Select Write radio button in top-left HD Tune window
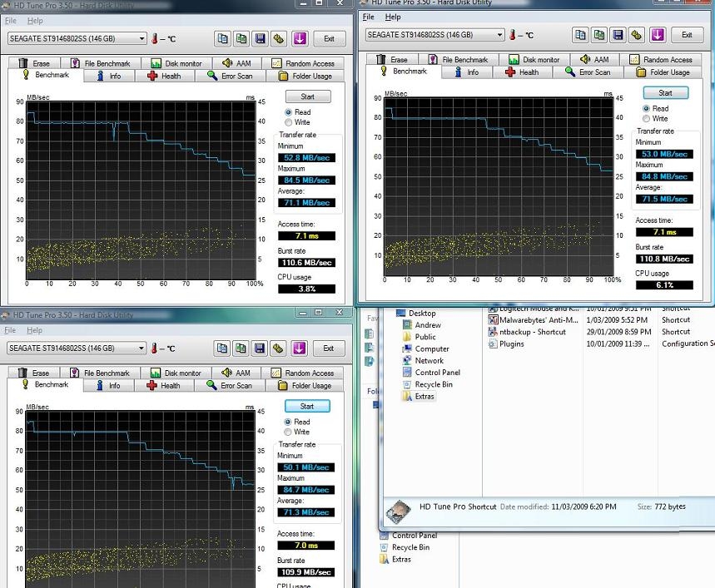The width and height of the screenshot is (715, 588). (288, 122)
